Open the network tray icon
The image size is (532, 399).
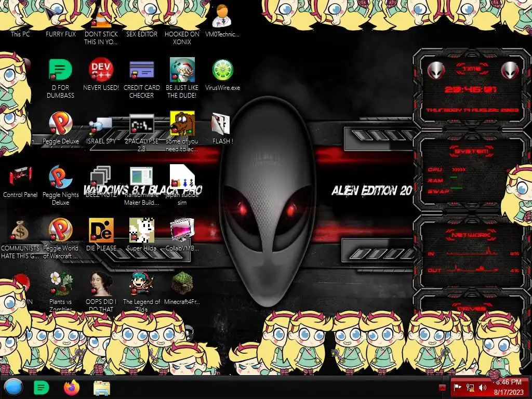click(x=470, y=388)
